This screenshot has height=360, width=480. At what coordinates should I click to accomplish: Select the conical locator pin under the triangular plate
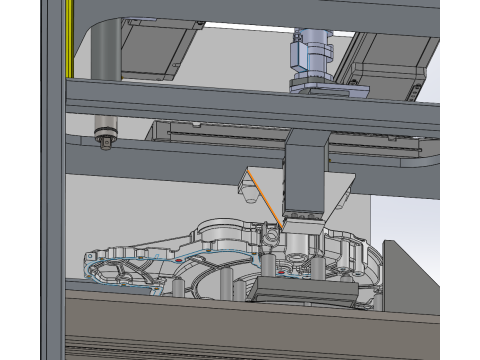click(x=251, y=194)
